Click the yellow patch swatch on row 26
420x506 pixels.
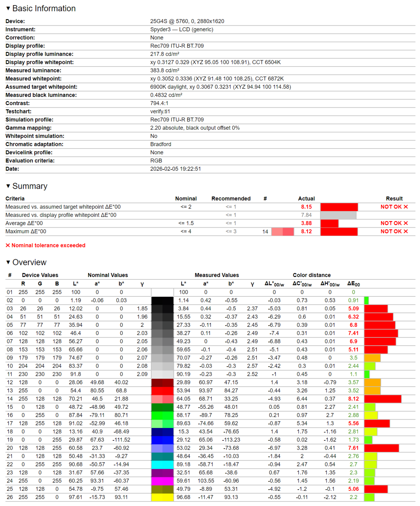coord(162,497)
